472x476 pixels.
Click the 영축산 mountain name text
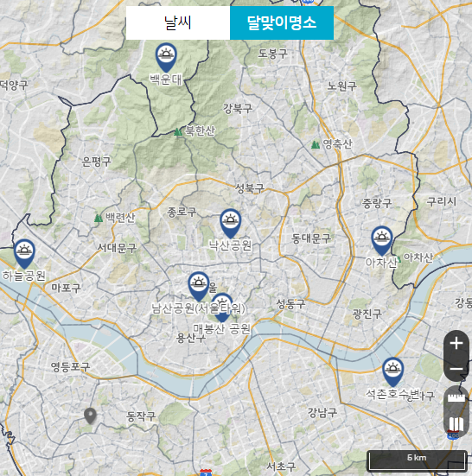(337, 144)
